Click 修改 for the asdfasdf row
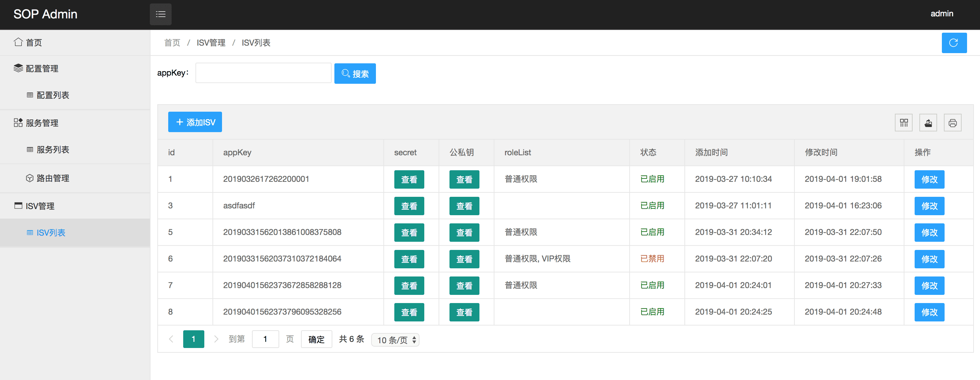The width and height of the screenshot is (980, 380). [929, 206]
